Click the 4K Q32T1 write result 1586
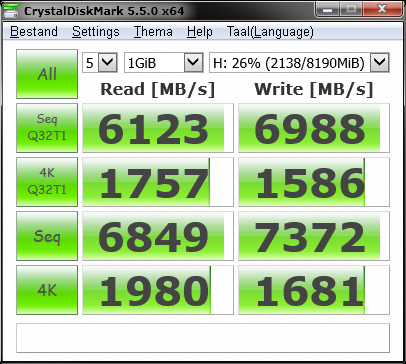The image size is (406, 364). [x=314, y=182]
